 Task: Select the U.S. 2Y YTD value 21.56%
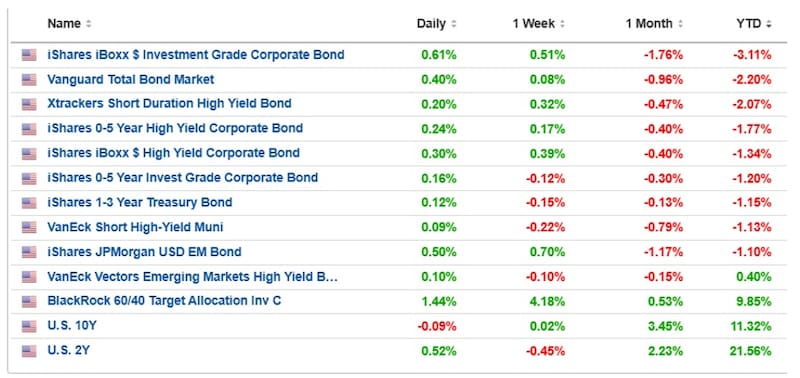pyautogui.click(x=751, y=351)
